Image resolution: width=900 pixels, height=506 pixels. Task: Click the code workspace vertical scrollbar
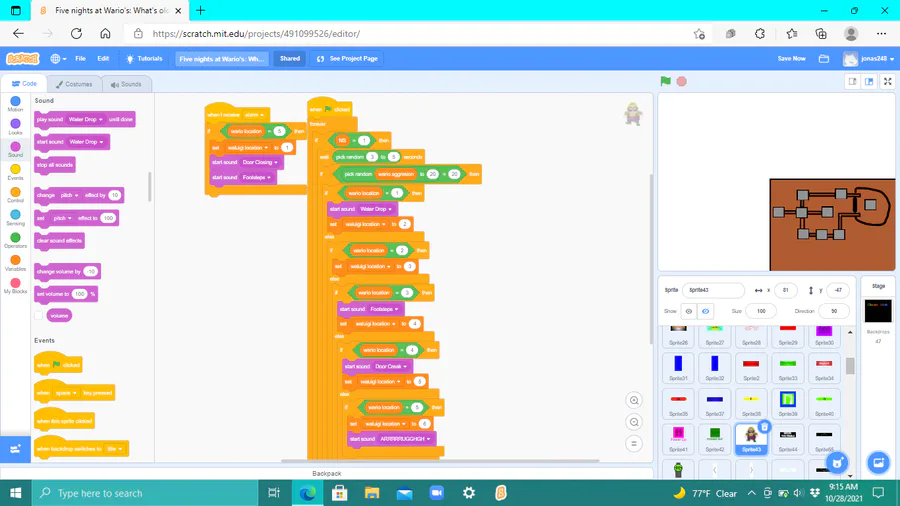pos(650,258)
